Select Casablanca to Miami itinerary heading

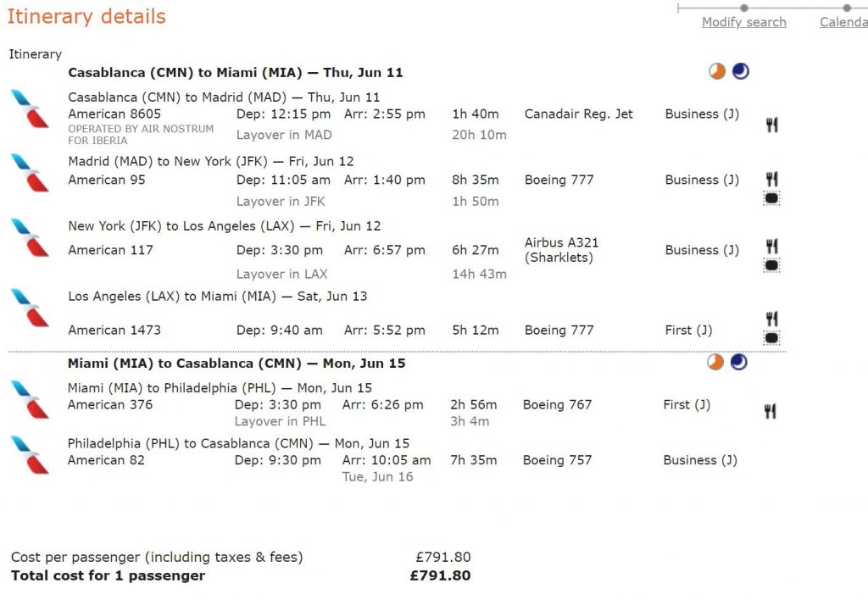[236, 73]
